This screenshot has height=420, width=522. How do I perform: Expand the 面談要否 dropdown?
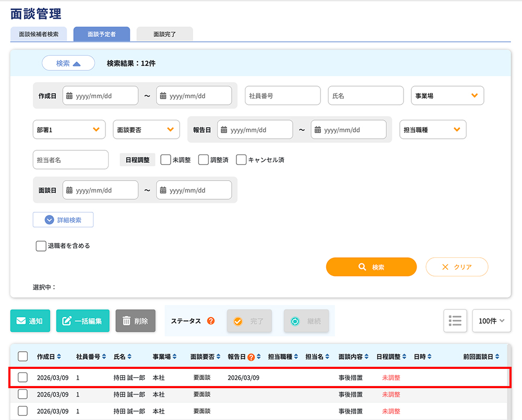(146, 130)
